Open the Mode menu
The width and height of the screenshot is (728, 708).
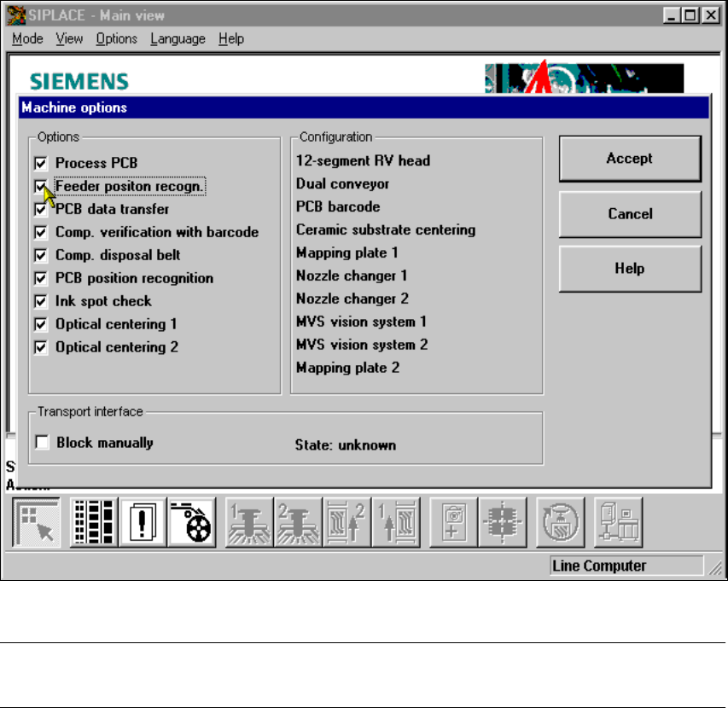point(27,38)
